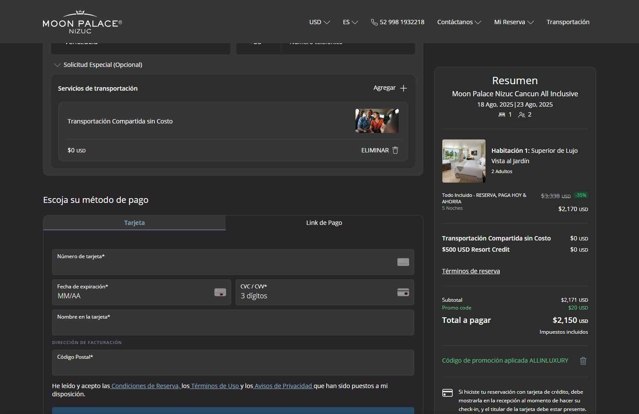Expand the Contáctanos menu
Image resolution: width=639 pixels, height=414 pixels.
point(459,22)
